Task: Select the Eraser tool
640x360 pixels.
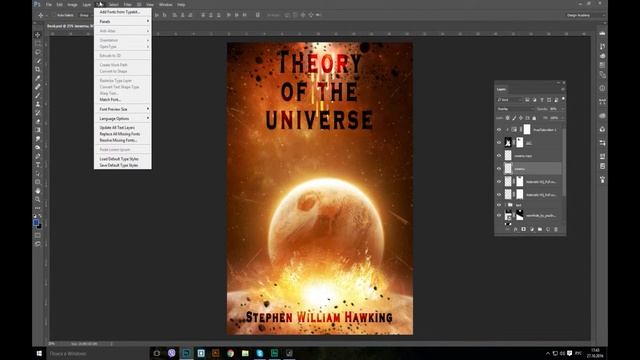Action: 38,121
